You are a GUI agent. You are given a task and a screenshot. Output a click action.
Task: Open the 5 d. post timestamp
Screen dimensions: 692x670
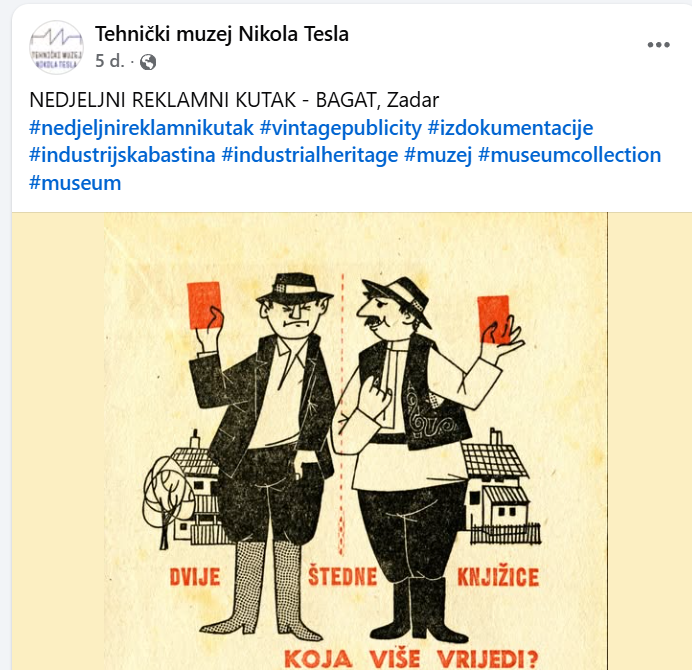click(x=110, y=61)
